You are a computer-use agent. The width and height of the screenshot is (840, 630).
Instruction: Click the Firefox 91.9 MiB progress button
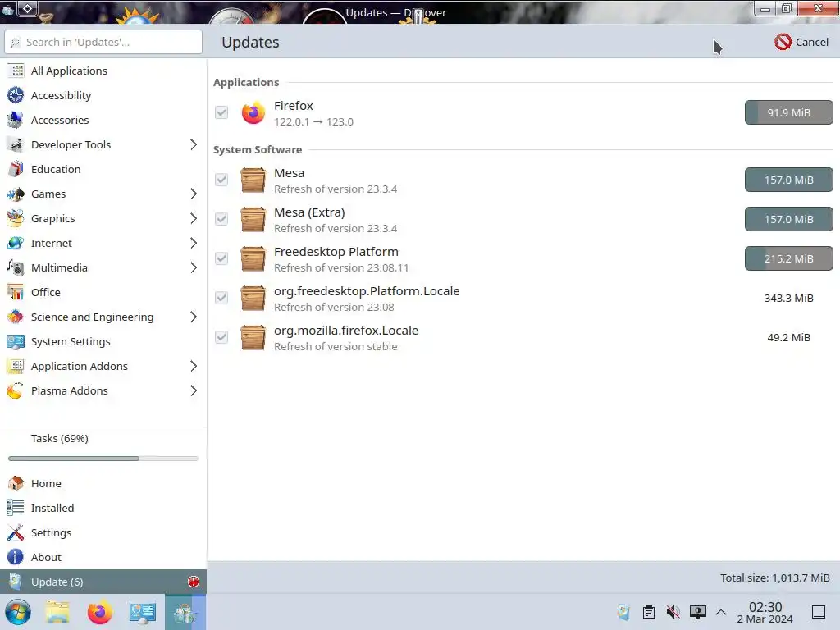click(788, 112)
